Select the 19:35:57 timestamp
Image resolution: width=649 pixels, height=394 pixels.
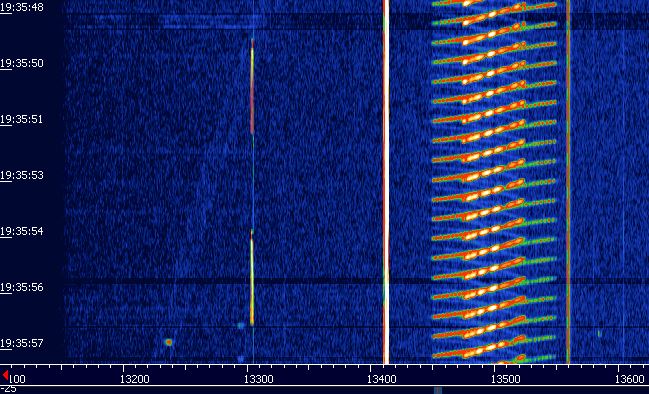click(x=22, y=343)
